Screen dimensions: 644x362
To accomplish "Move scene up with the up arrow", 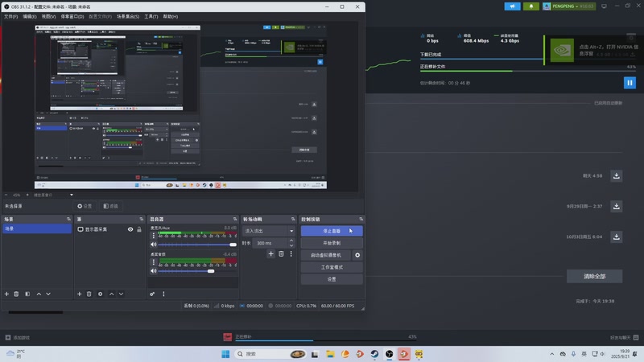I will tap(39, 294).
